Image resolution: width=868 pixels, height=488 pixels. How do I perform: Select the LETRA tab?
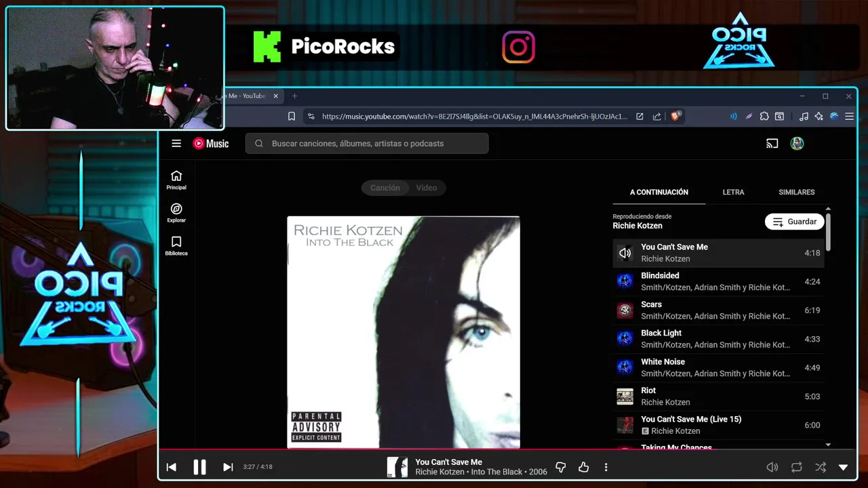coord(733,192)
